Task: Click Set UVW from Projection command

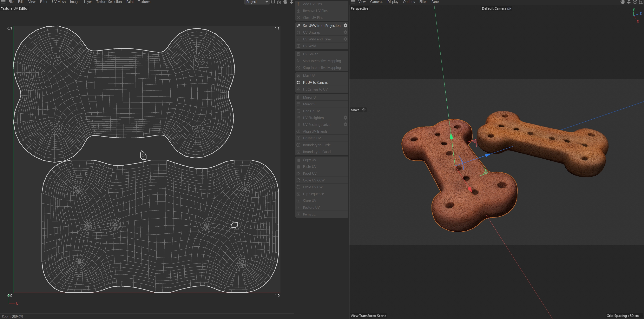Action: point(322,26)
